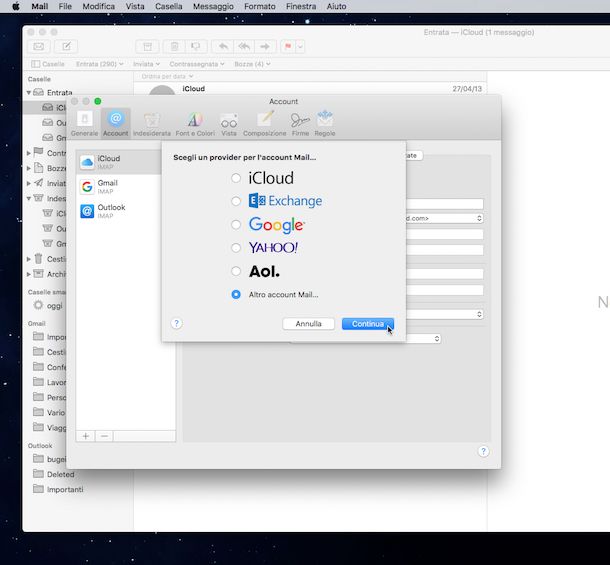Image resolution: width=610 pixels, height=565 pixels.
Task: Open the flag color dropdown arrow
Action: click(300, 47)
